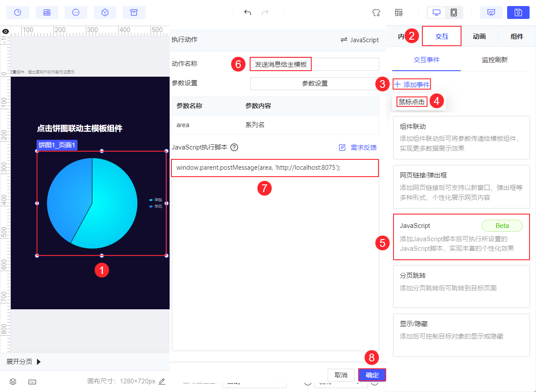Screen dimensions: 536x392
Task: Open the more components ellipsis icon
Action: [76, 12]
